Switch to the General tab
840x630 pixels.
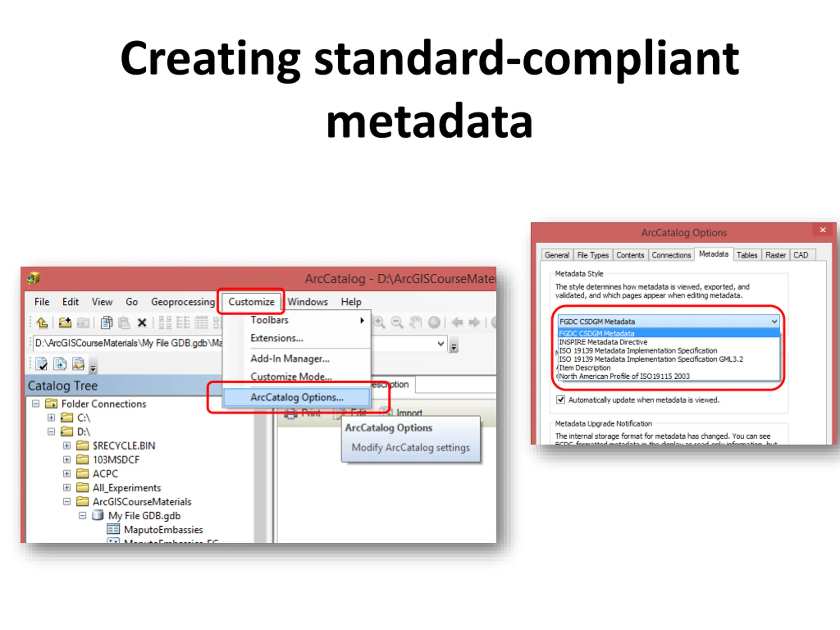click(x=557, y=255)
